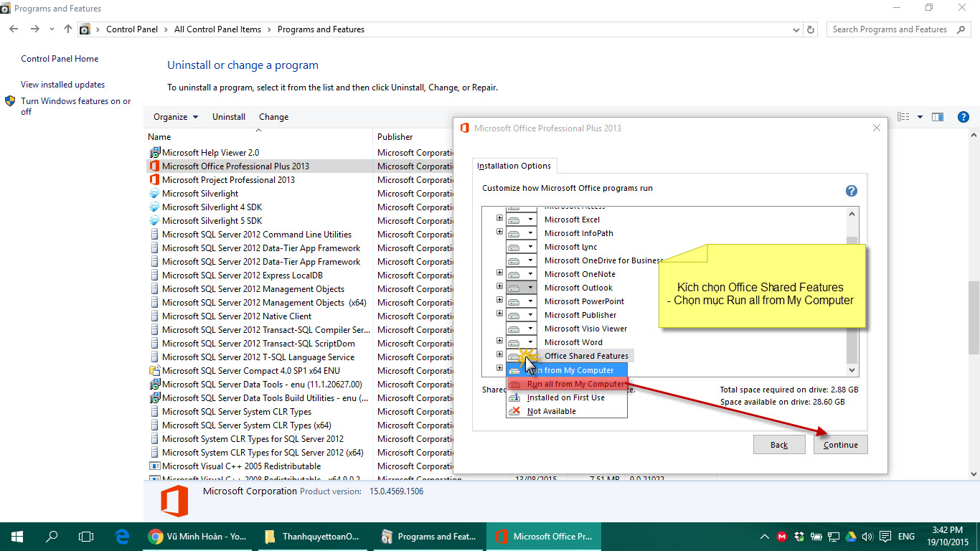The height and width of the screenshot is (551, 980).
Task: Open Turn Windows features on or off
Action: 75,106
